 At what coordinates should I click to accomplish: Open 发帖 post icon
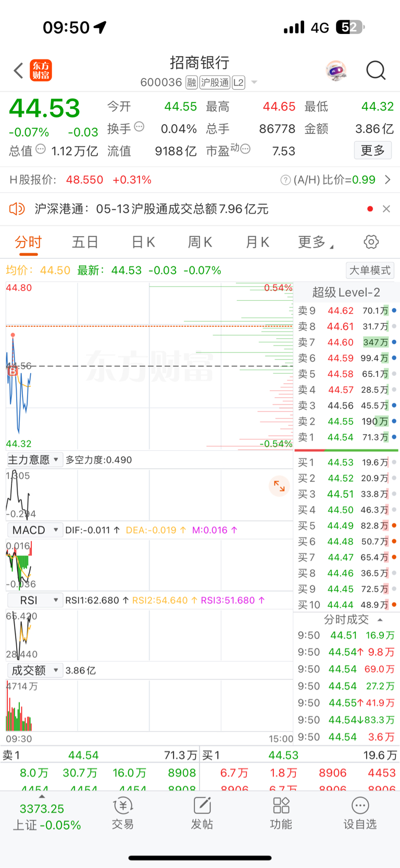[x=202, y=813]
